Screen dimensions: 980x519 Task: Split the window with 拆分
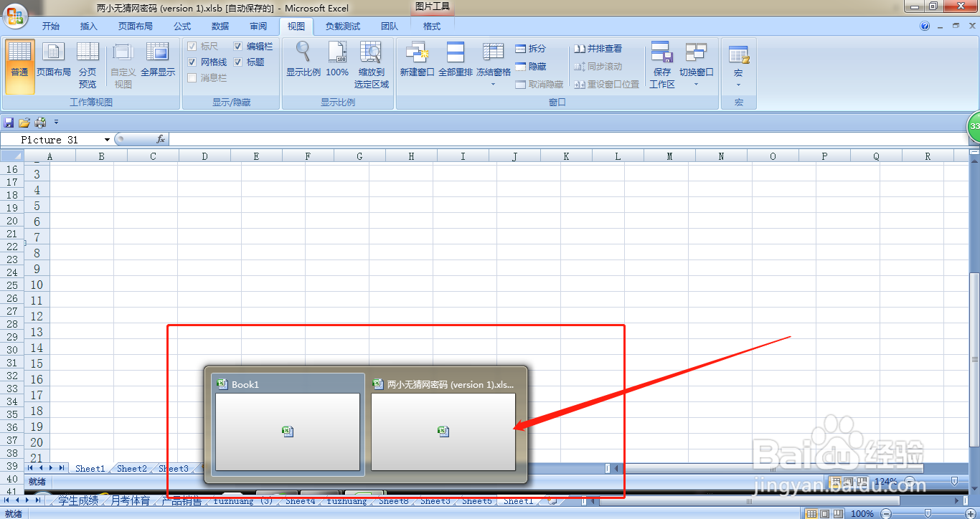click(531, 49)
